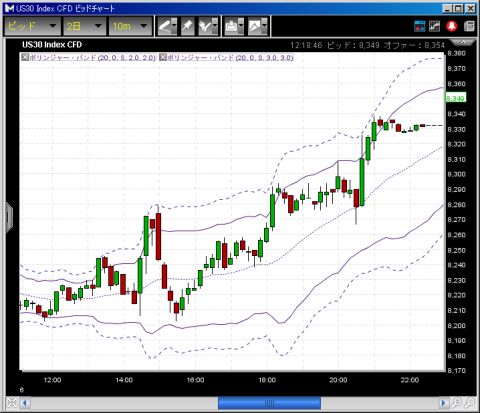This screenshot has width=480, height=413.
Task: Click the 14:00 time axis label
Action: coord(124,380)
